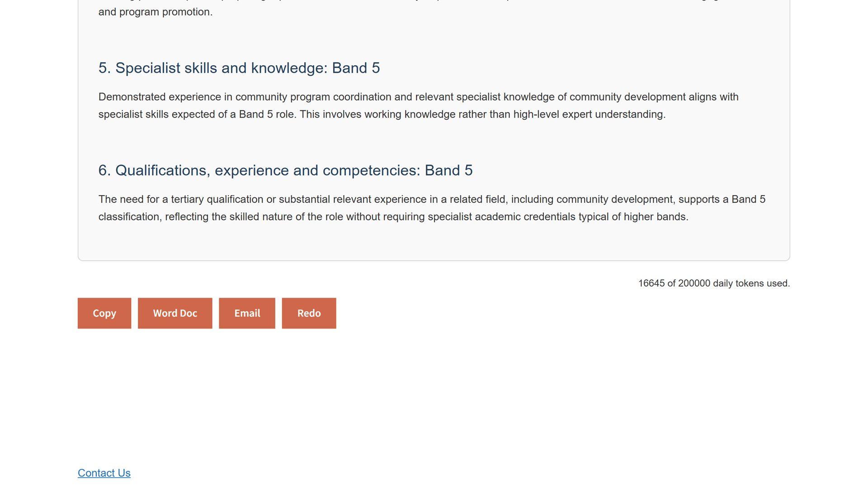
Task: Click the '5.' numeral of the Specialist skills heading
Action: [x=104, y=68]
